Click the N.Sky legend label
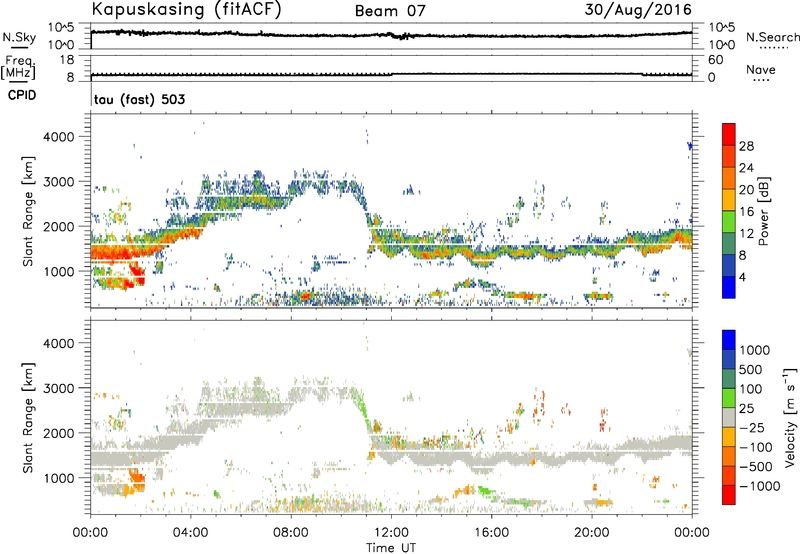This screenshot has width=800, height=554. (x=19, y=37)
